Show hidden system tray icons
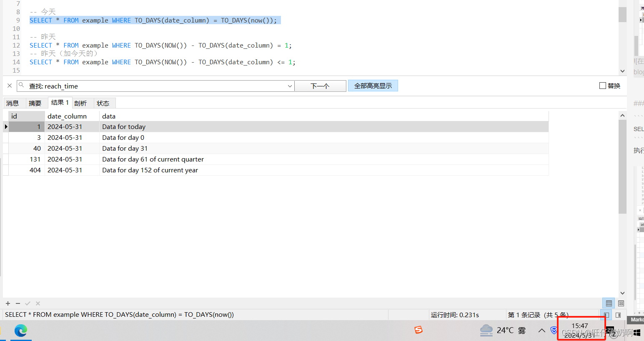Image resolution: width=644 pixels, height=341 pixels. click(x=541, y=331)
